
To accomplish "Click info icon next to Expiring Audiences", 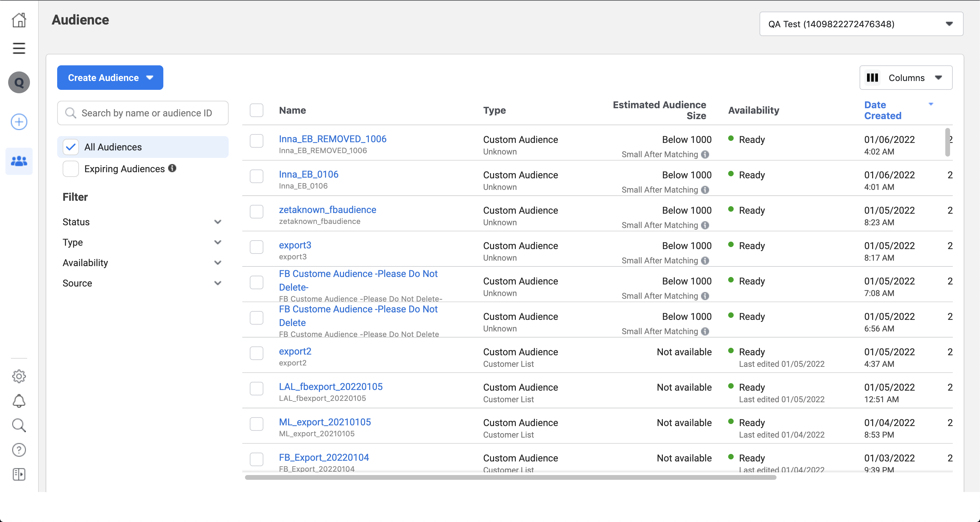I will pos(172,168).
